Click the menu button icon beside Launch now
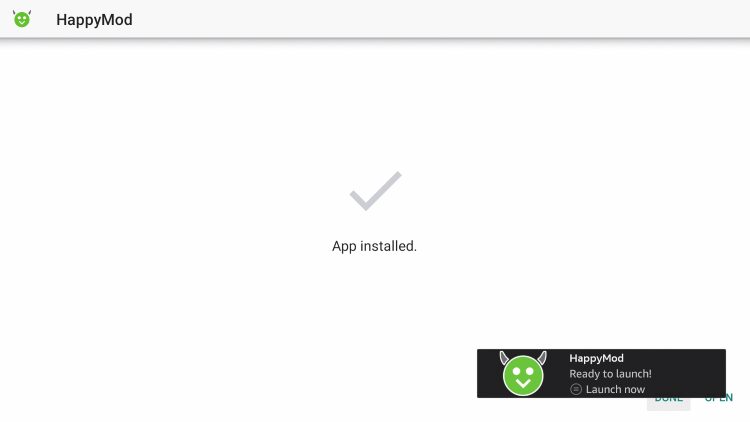 tap(576, 389)
